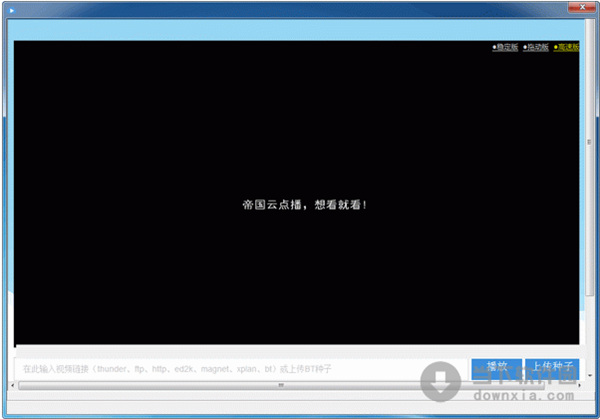Select the 移动版 version link
This screenshot has width=600, height=419.
(535, 47)
